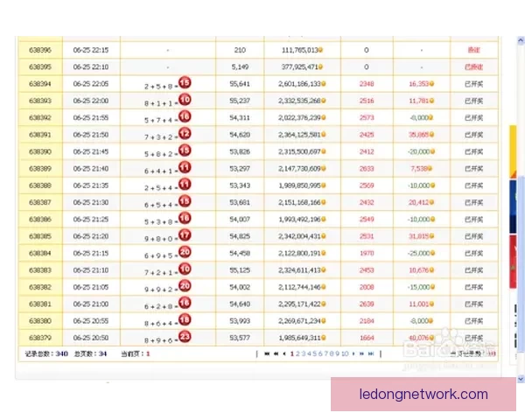Click the scrollbar up arrow
This screenshot has width=525, height=420.
click(521, 41)
